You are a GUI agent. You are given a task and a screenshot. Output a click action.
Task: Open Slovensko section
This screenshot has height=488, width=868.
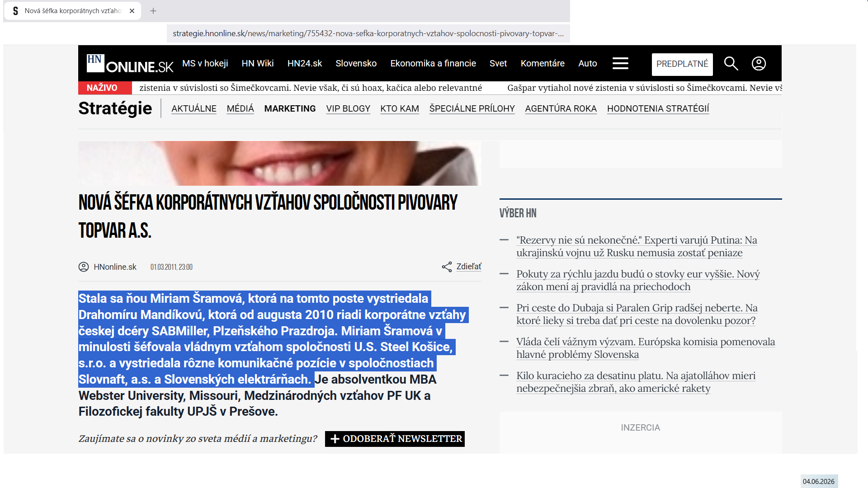coord(356,64)
